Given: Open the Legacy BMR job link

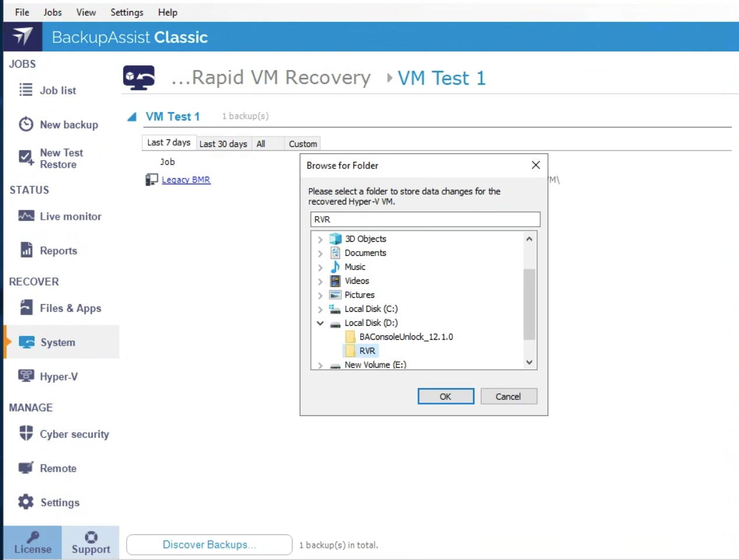Looking at the screenshot, I should 185,180.
